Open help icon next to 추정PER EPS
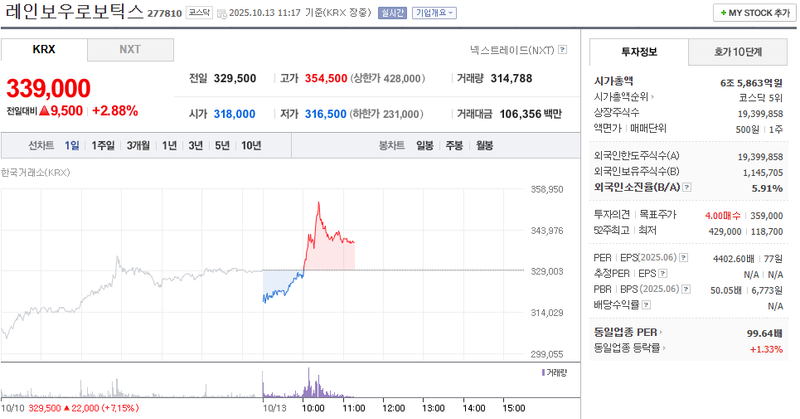 coord(661,273)
